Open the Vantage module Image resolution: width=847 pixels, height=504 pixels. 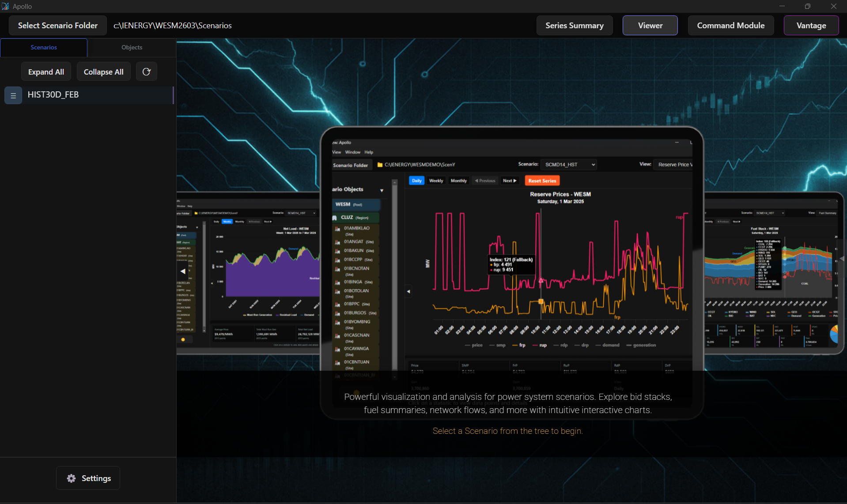tap(811, 26)
